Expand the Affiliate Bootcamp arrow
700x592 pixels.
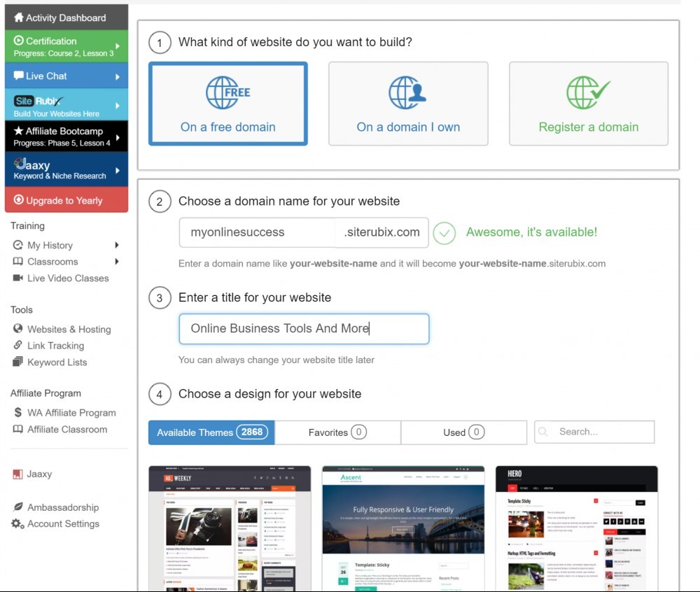(118, 137)
